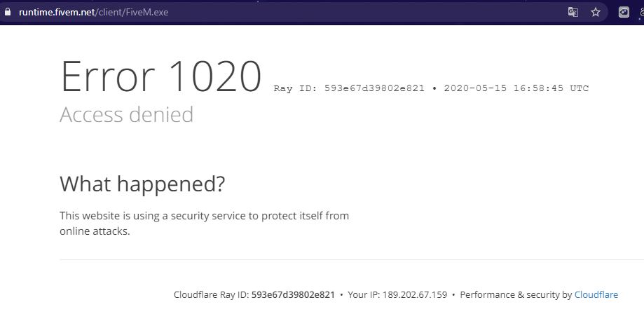Image resolution: width=644 pixels, height=321 pixels.
Task: Open the Google Translate page icon
Action: point(573,12)
